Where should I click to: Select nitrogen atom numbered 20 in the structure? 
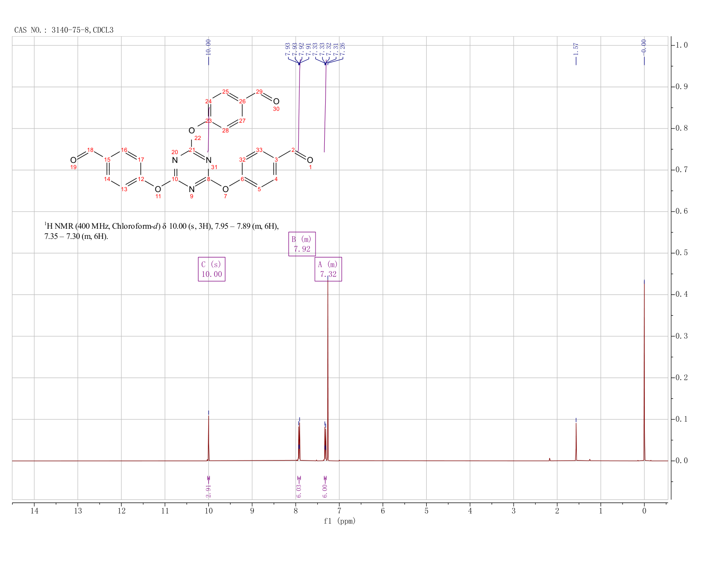175,160
